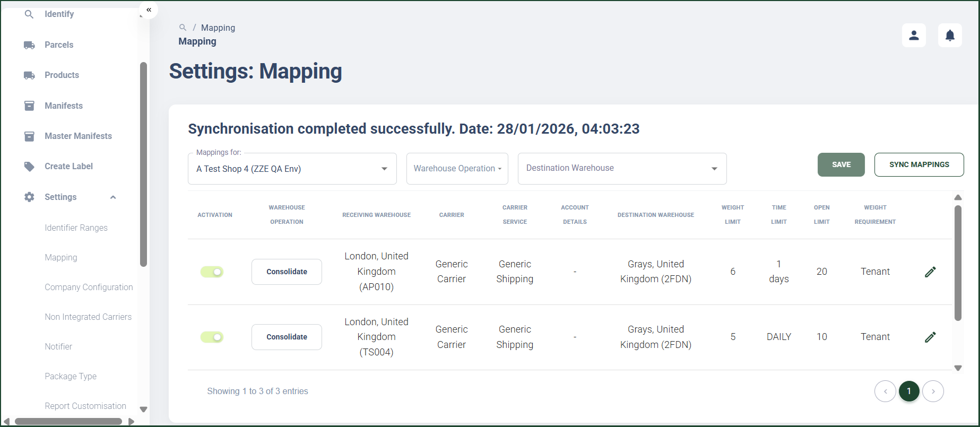
Task: Open Mappings for shop dropdown
Action: 292,169
